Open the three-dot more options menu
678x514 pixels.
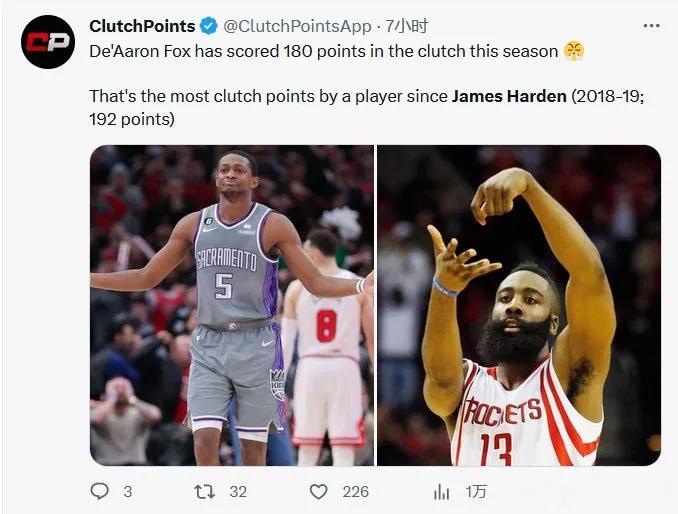(652, 26)
